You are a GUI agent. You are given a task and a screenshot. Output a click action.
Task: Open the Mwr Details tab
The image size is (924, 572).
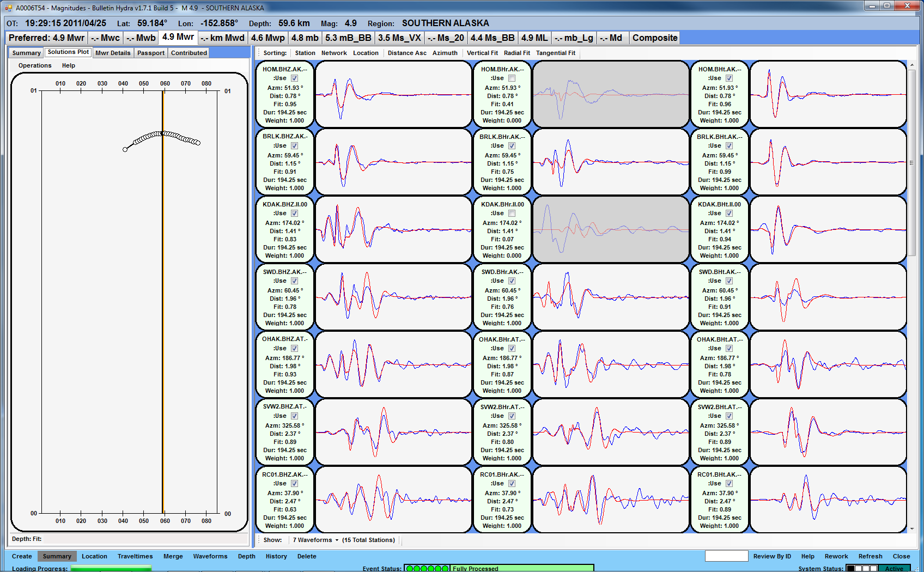[x=113, y=53]
